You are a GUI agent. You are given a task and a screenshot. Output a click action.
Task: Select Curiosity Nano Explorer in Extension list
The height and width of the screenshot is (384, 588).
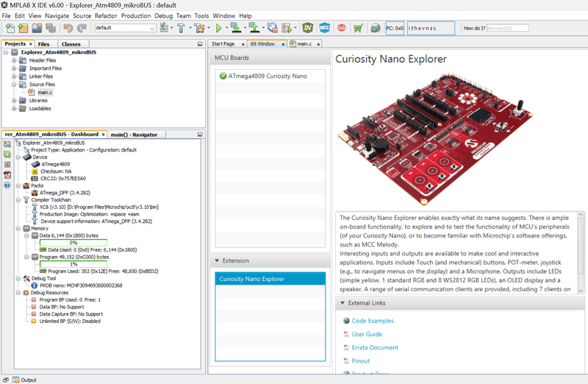(x=270, y=279)
